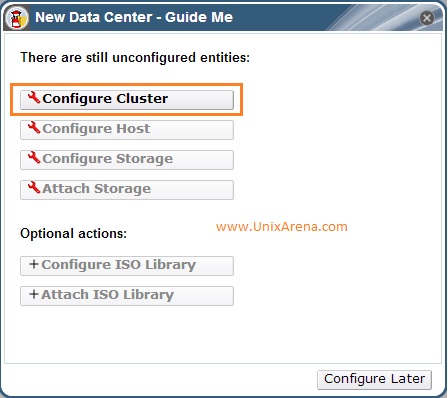Viewport: 448px width, 398px height.
Task: Click the Configure Host button
Action: coord(127,130)
